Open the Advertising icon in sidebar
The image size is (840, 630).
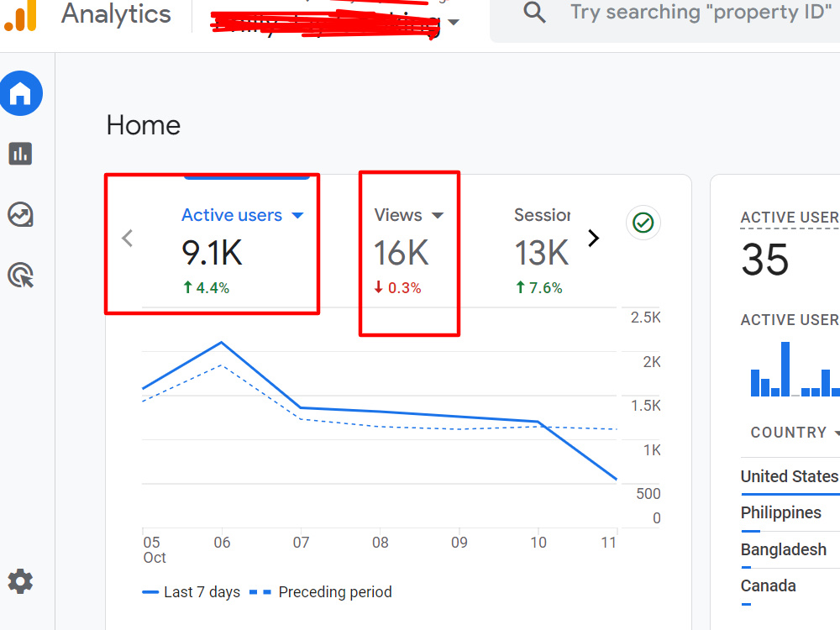(21, 276)
